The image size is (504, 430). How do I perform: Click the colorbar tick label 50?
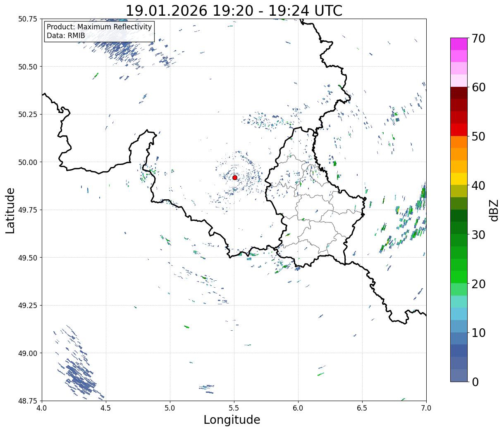pyautogui.click(x=479, y=136)
